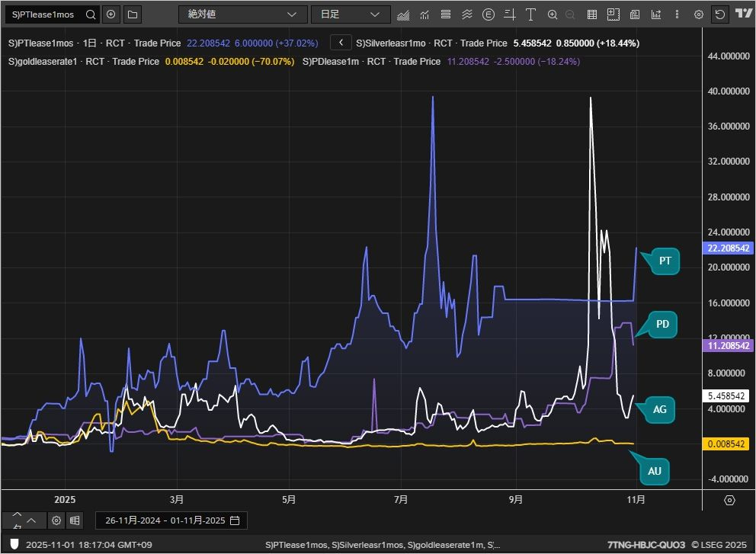This screenshot has height=554, width=756.
Task: Open the calendar icon in date range
Action: click(235, 520)
